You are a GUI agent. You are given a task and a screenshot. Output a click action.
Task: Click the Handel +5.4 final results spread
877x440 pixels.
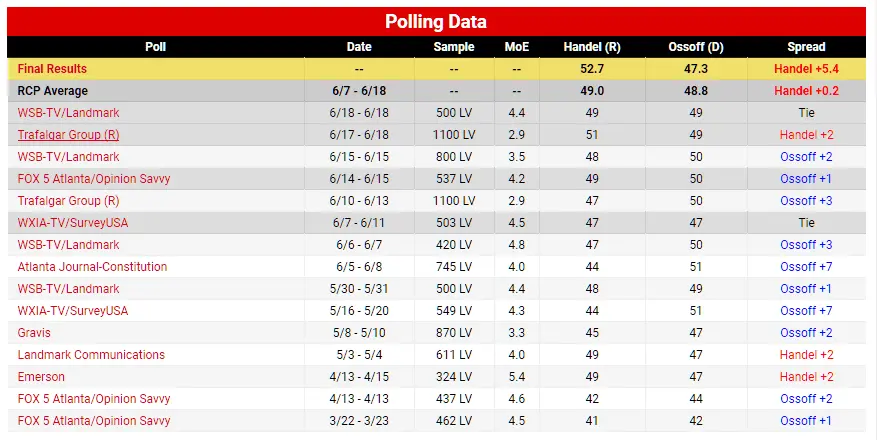click(x=806, y=69)
